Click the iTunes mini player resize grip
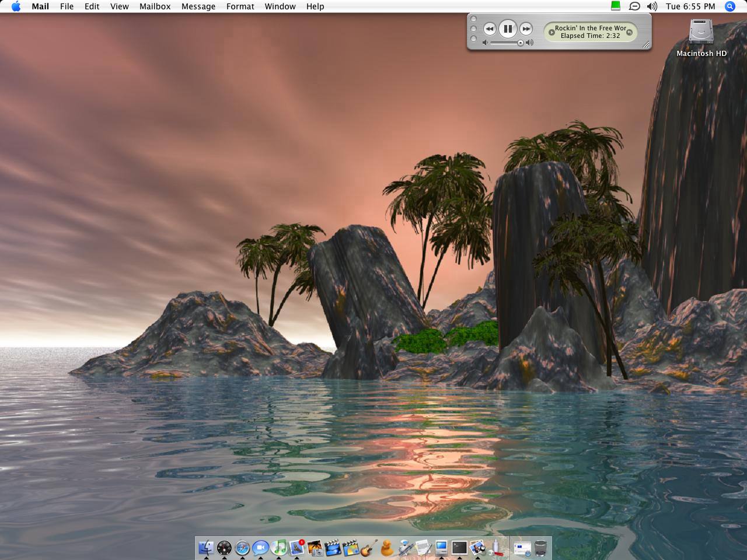 click(x=646, y=45)
